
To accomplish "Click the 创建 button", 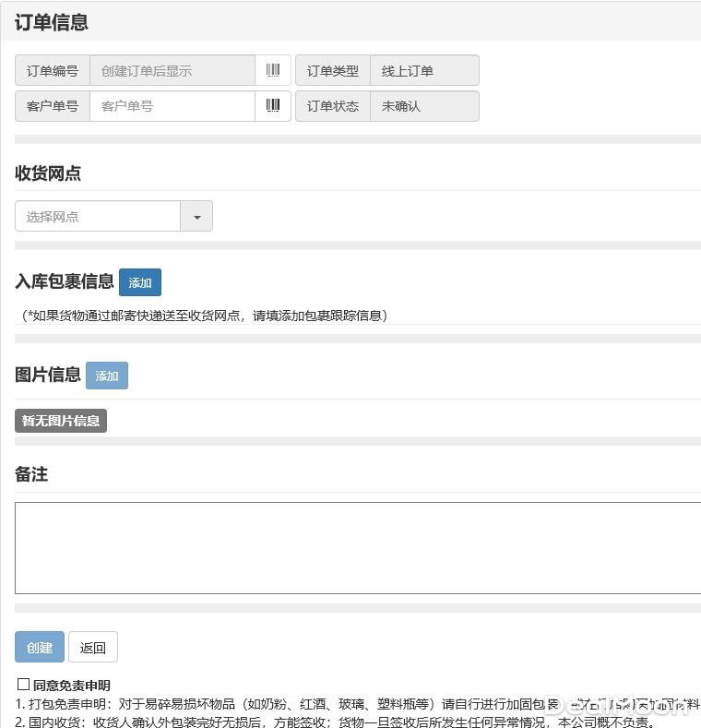I will [x=40, y=648].
